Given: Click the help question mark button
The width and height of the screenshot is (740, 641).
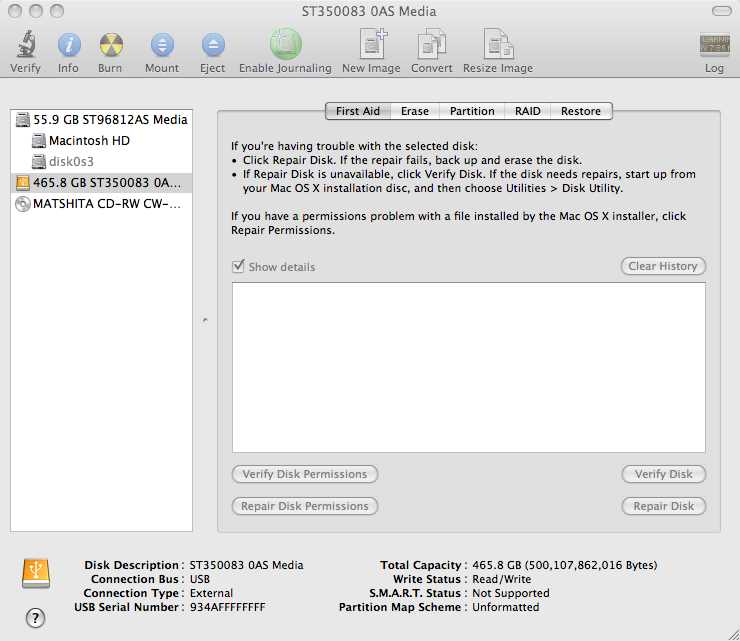Looking at the screenshot, I should (35, 617).
